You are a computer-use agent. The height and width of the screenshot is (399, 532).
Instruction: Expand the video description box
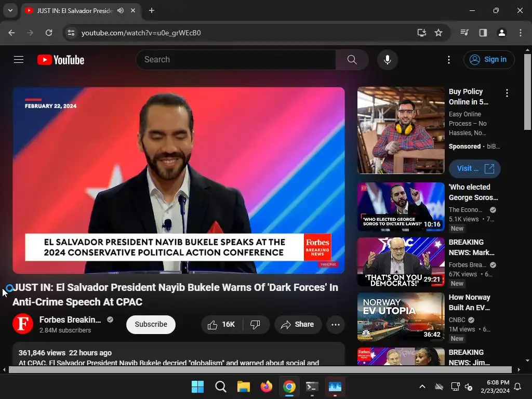point(179,354)
